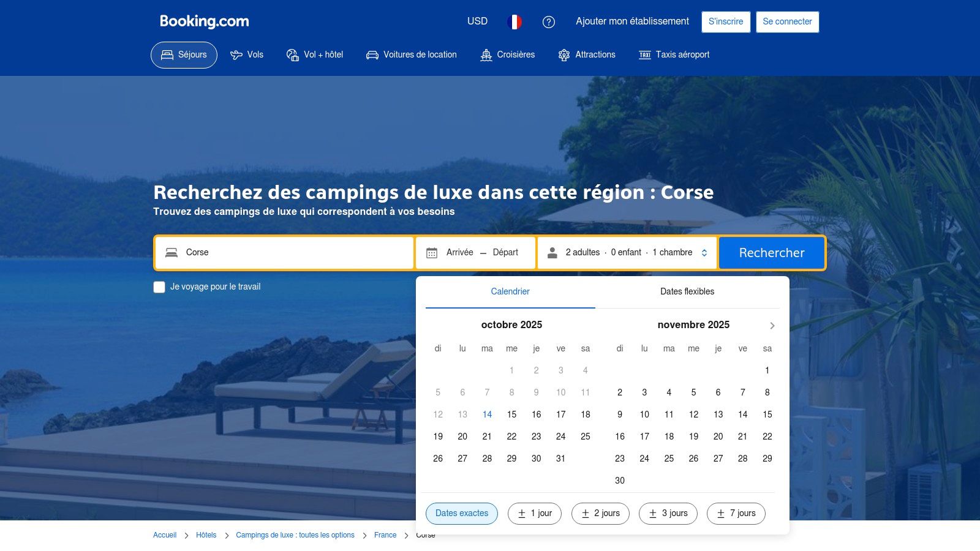Select the ± 7 jours flexibility option
980x551 pixels.
pyautogui.click(x=736, y=514)
